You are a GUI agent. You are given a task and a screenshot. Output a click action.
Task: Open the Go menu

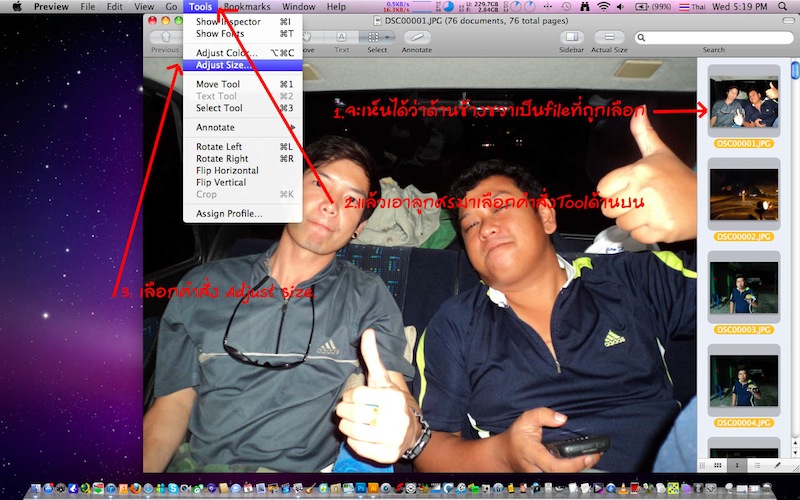pos(171,7)
